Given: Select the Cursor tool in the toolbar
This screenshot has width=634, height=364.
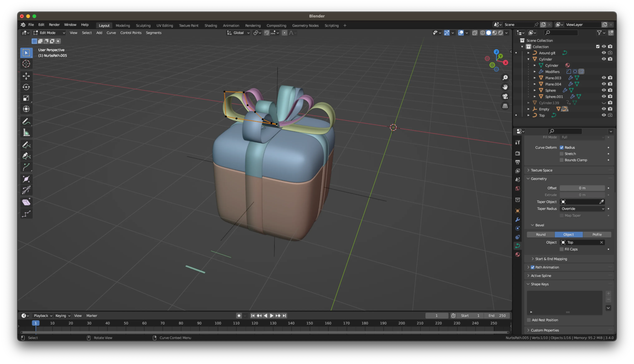Looking at the screenshot, I should pyautogui.click(x=26, y=64).
